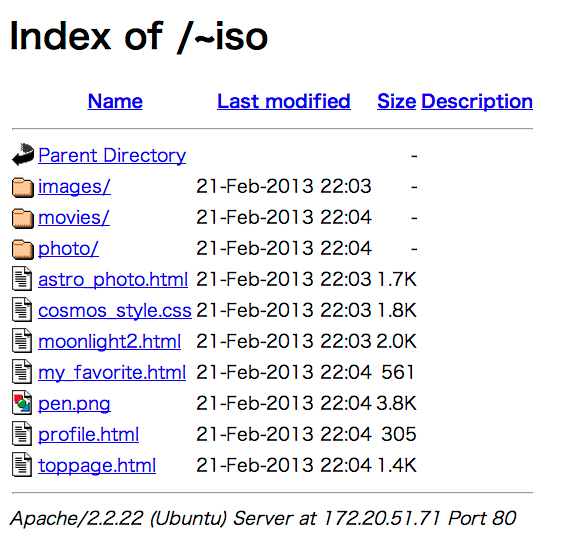The width and height of the screenshot is (585, 556).
Task: Click the document icon beside toppage.html
Action: 22,465
